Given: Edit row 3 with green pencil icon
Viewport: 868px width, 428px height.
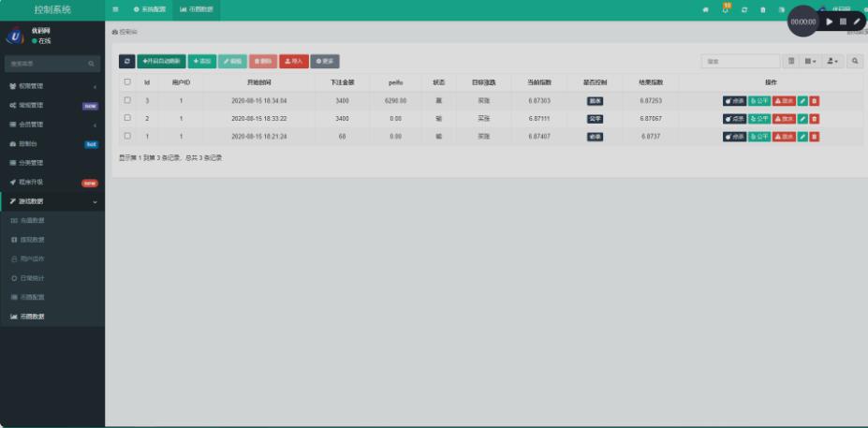Looking at the screenshot, I should point(802,101).
